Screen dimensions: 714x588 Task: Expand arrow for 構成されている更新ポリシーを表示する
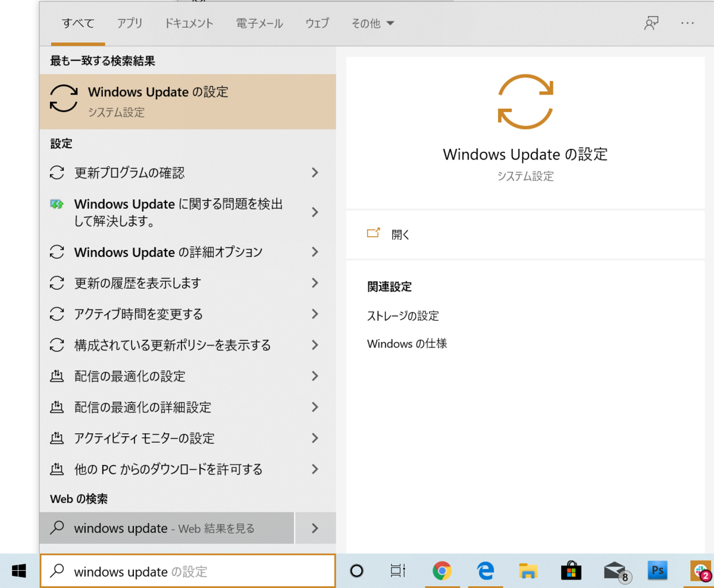[315, 345]
